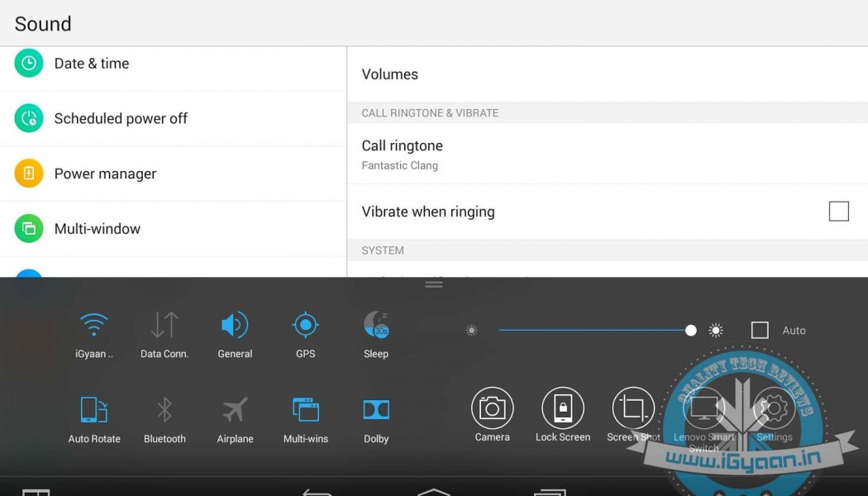Take a Screen Shot
The height and width of the screenshot is (496, 868).
(x=633, y=408)
